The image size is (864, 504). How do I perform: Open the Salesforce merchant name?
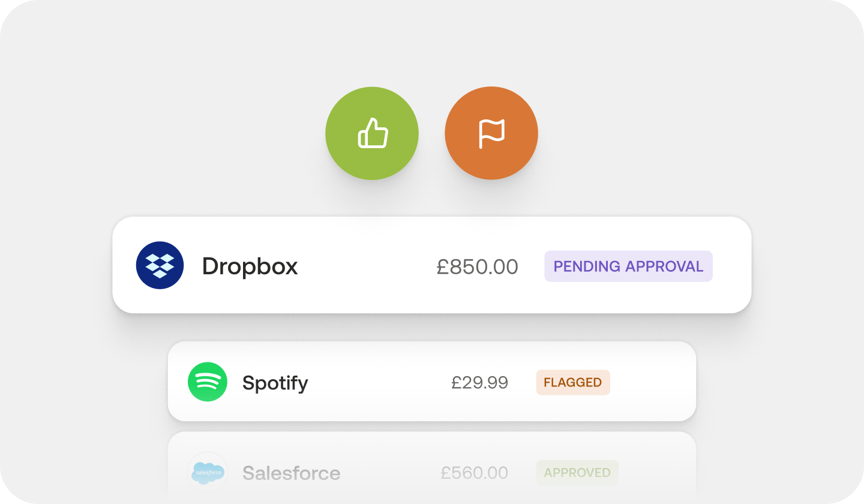tap(291, 473)
